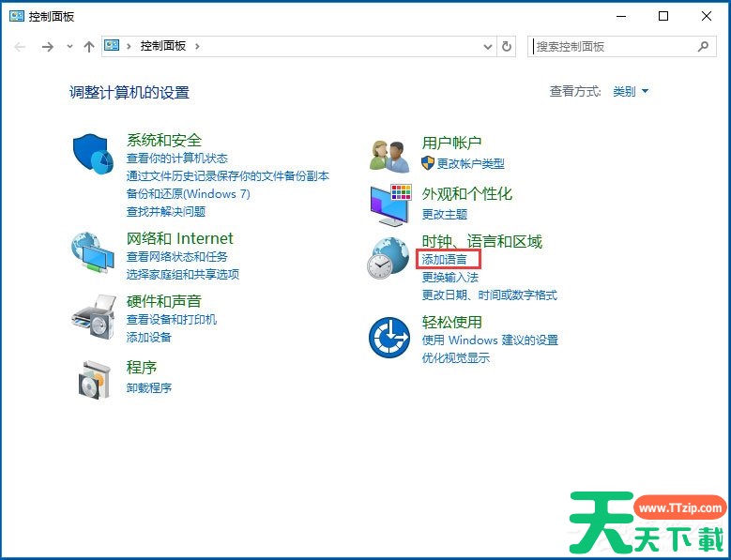731x560 pixels.
Task: Refresh the Control Panel view
Action: click(507, 47)
